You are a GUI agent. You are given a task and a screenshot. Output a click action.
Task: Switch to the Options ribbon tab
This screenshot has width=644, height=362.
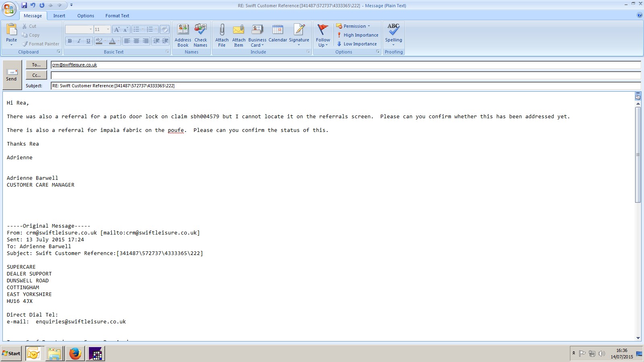coord(86,16)
